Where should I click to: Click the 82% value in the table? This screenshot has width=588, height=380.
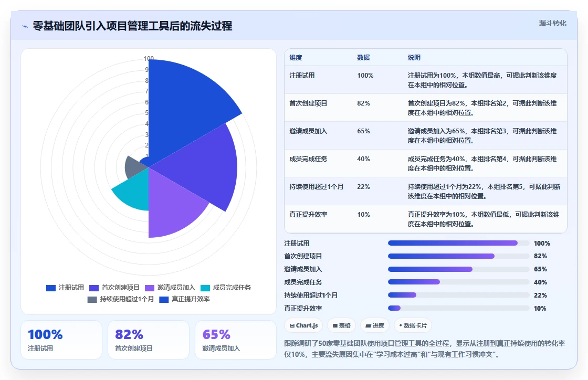coord(363,103)
